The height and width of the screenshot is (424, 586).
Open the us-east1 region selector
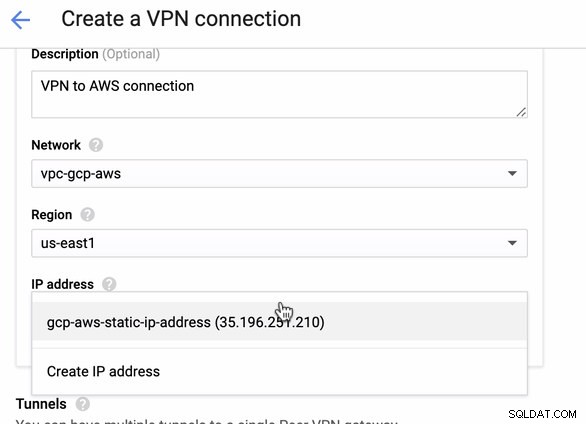(280, 243)
